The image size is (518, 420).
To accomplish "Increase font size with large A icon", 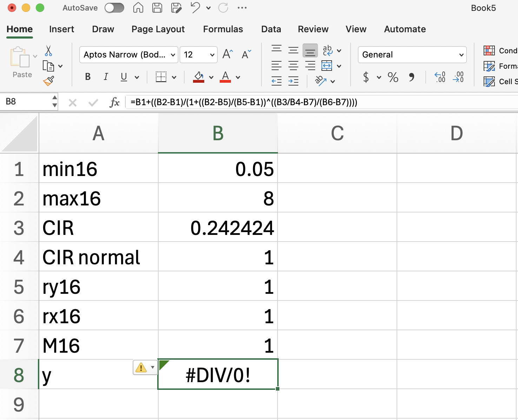I will point(228,54).
